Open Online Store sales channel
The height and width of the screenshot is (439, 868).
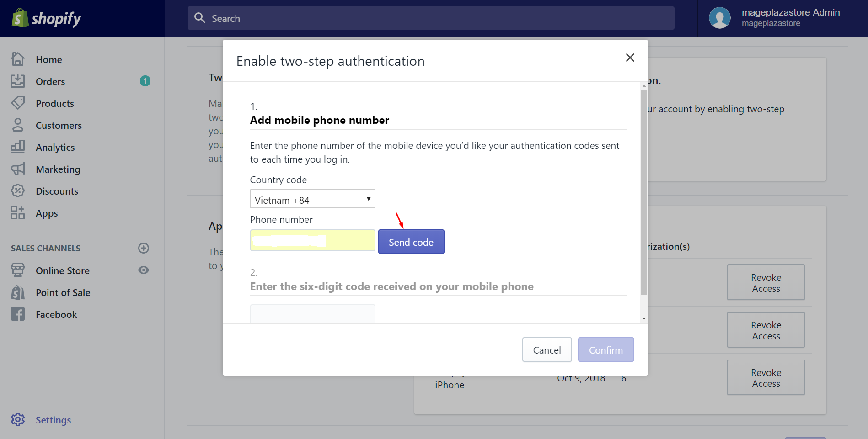(x=63, y=270)
